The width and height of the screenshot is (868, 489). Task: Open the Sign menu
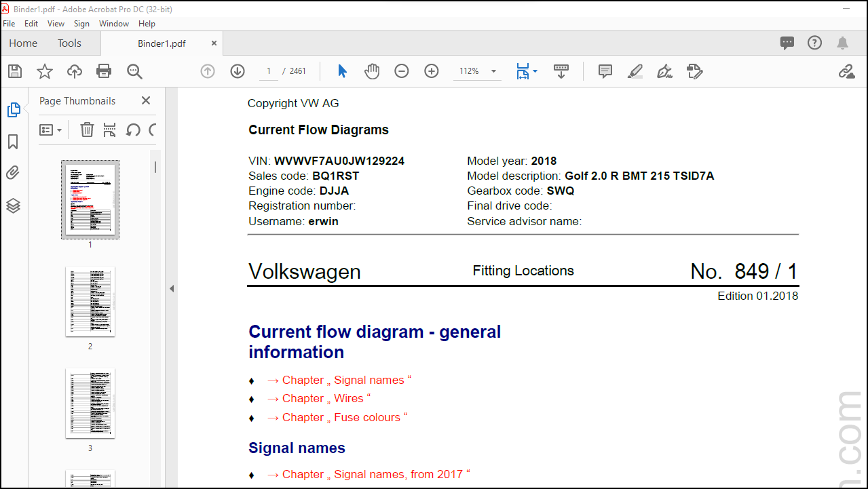[81, 23]
